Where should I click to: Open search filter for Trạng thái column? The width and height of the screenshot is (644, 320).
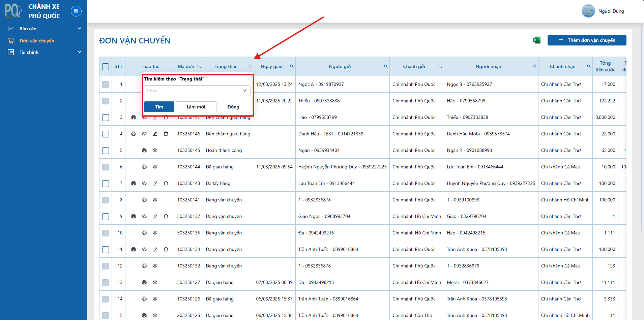coord(250,66)
